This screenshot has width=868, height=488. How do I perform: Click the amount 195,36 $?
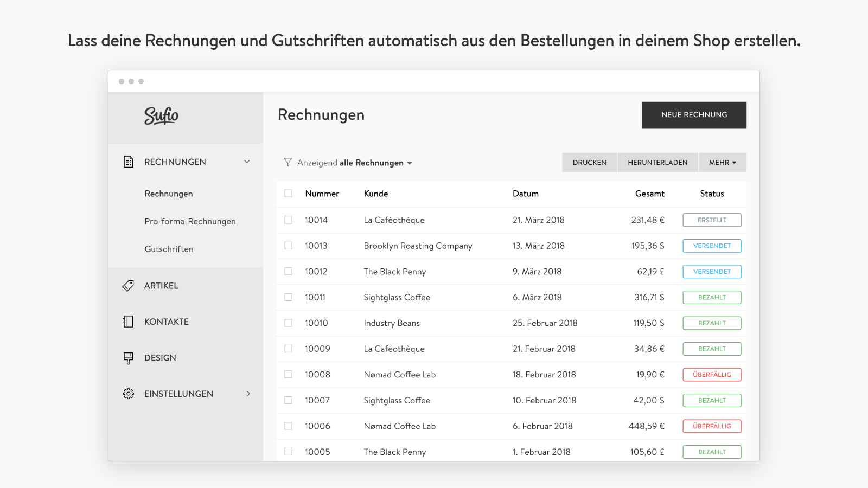coord(648,246)
